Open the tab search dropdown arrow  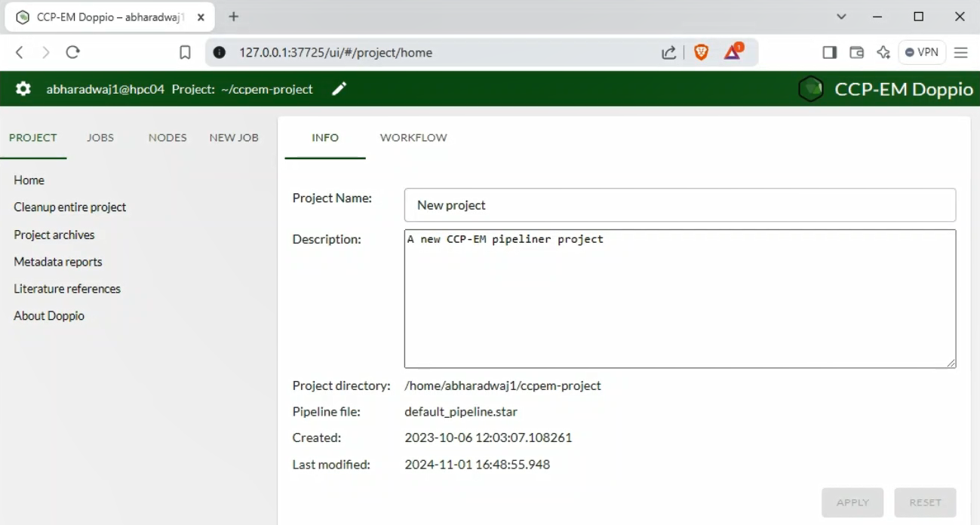click(x=842, y=17)
